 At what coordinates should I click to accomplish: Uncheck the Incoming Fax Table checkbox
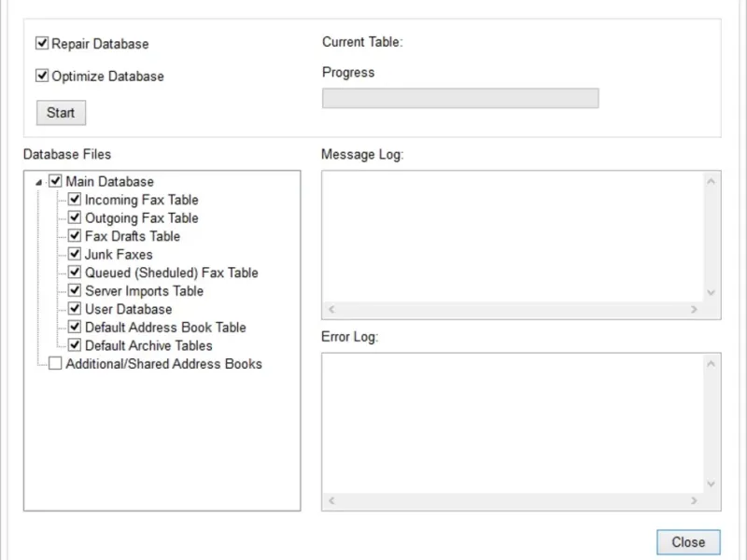tap(75, 200)
